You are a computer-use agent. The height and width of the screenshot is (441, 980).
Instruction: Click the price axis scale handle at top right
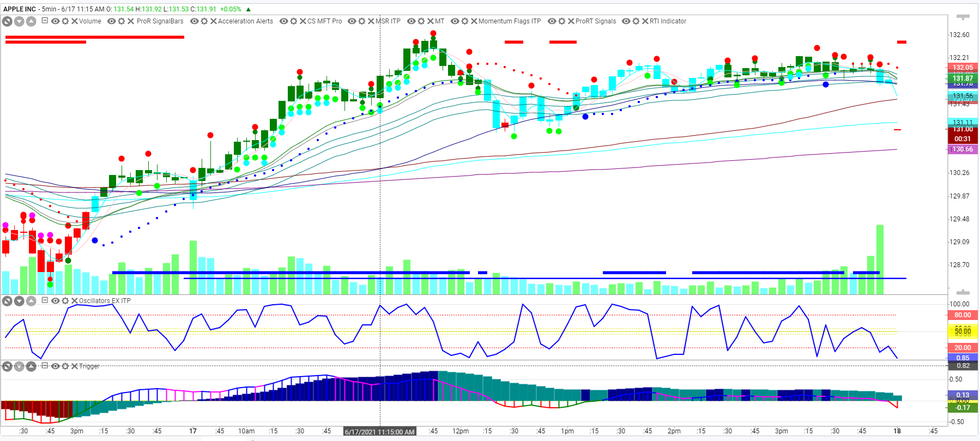[963, 17]
